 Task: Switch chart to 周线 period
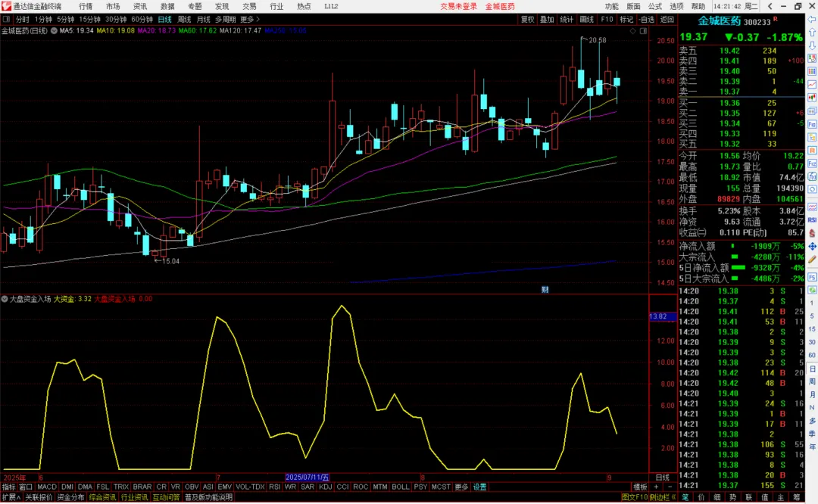(184, 19)
